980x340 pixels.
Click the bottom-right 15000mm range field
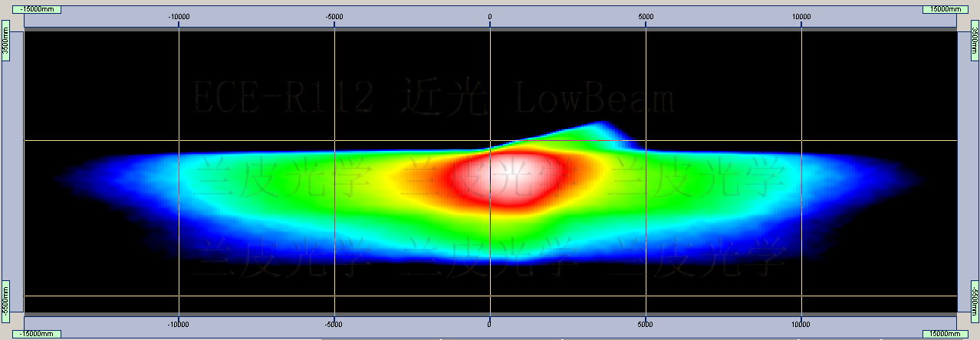[x=944, y=334]
